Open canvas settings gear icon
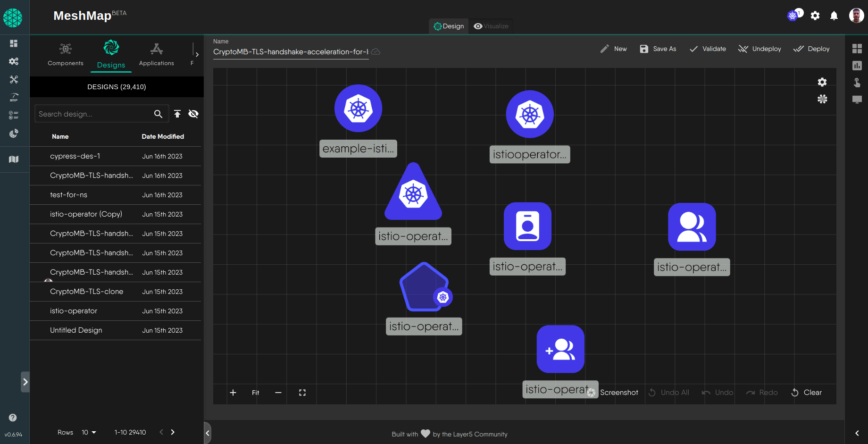The height and width of the screenshot is (444, 868). pyautogui.click(x=822, y=82)
